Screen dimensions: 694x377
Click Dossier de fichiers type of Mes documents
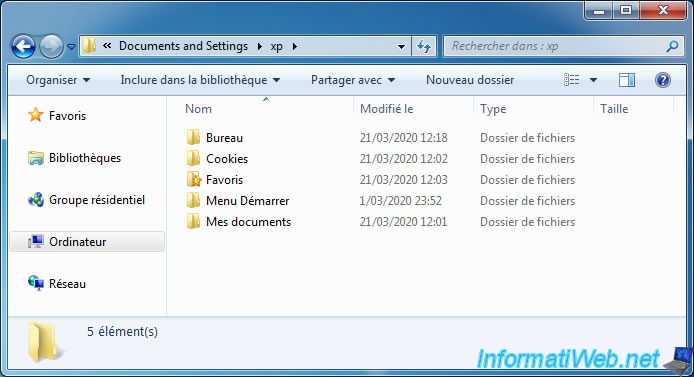pyautogui.click(x=527, y=222)
